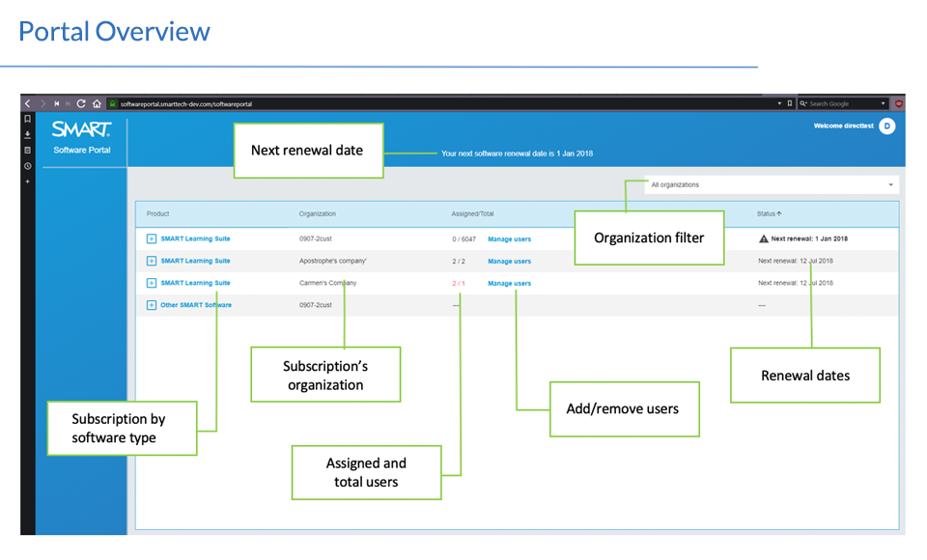The height and width of the screenshot is (560, 927).
Task: Click the Next renewal status for Carmen's Company
Action: pyautogui.click(x=796, y=283)
